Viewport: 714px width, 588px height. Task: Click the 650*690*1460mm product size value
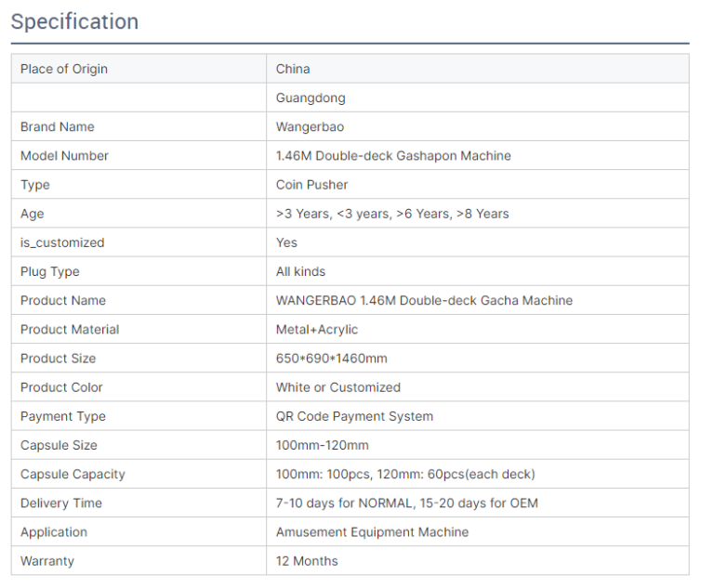(331, 358)
